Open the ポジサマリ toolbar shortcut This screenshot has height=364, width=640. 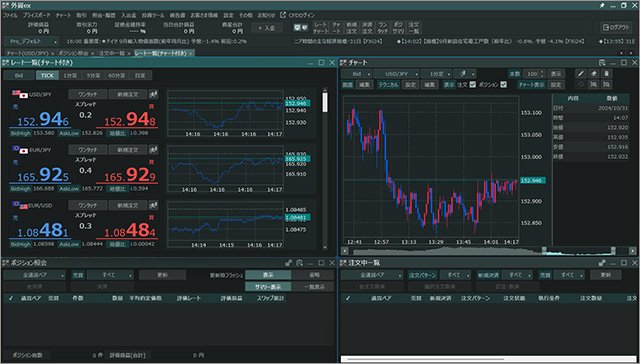point(398,28)
